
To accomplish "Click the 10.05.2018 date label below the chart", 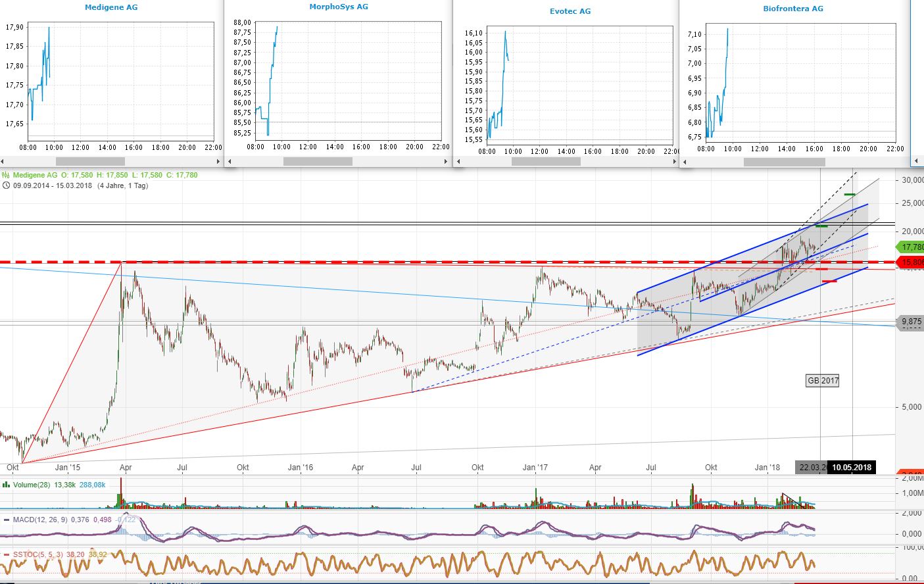I will click(851, 467).
